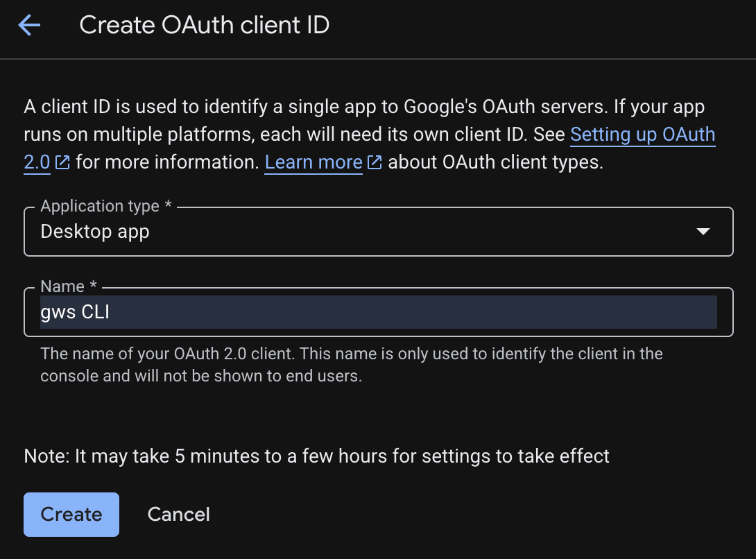Focus the Name input field containing gws CLI
The image size is (756, 559).
click(379, 312)
